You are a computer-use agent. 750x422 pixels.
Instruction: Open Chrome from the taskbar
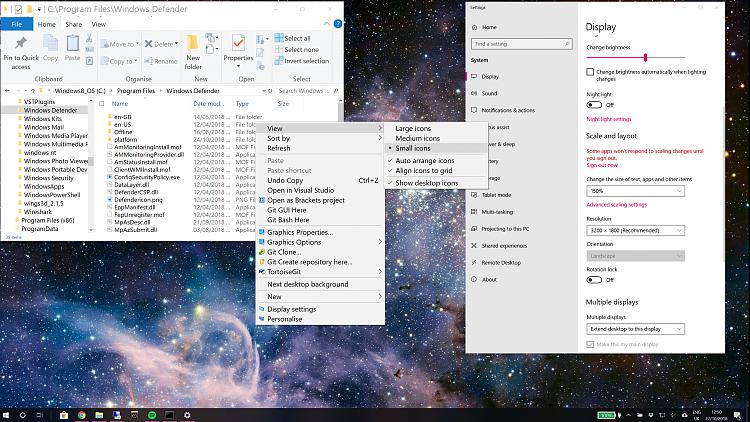pos(81,415)
